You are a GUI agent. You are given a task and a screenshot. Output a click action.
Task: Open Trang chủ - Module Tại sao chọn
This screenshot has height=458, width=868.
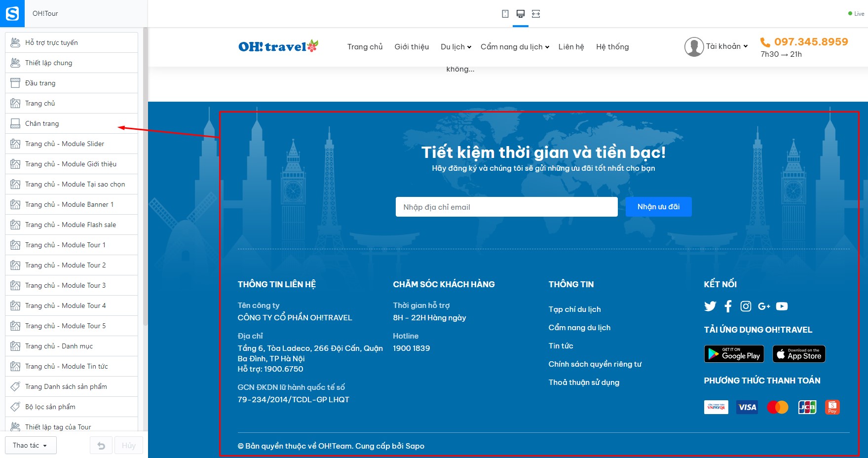click(72, 184)
